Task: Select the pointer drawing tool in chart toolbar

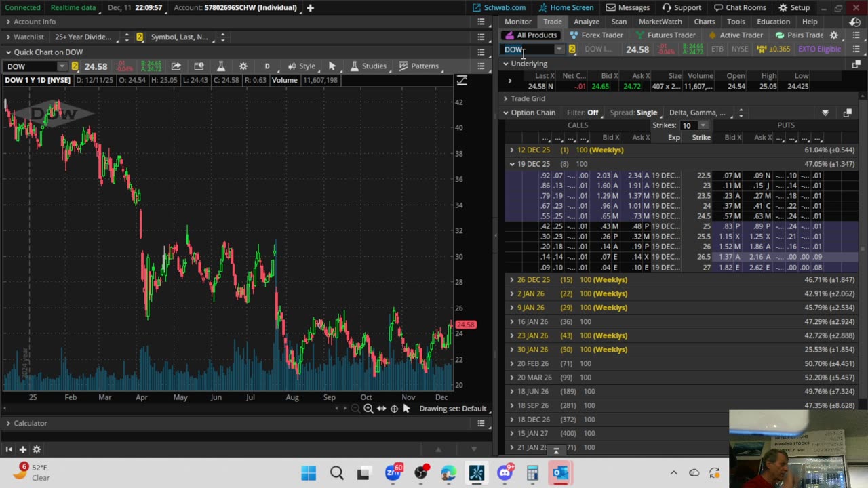Action: (332, 66)
